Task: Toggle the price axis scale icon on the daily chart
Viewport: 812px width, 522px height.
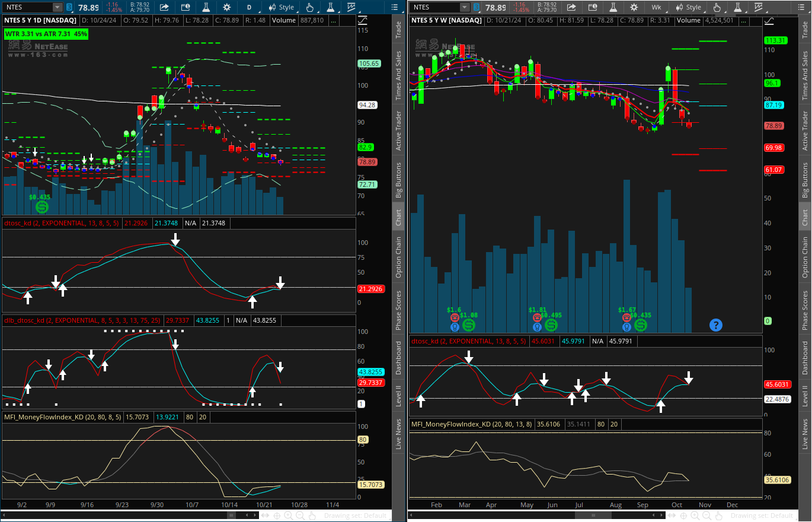Action: click(363, 21)
